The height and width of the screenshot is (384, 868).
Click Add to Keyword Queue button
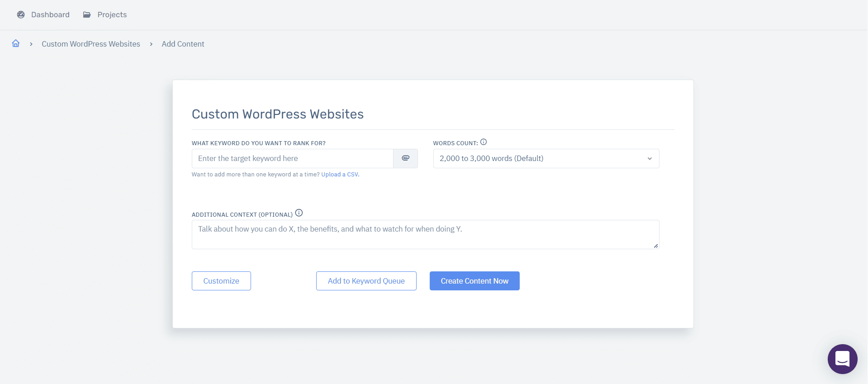click(x=366, y=281)
